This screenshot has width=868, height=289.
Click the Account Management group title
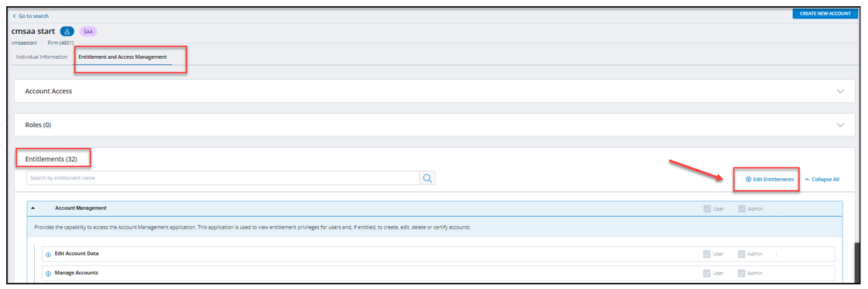click(81, 208)
